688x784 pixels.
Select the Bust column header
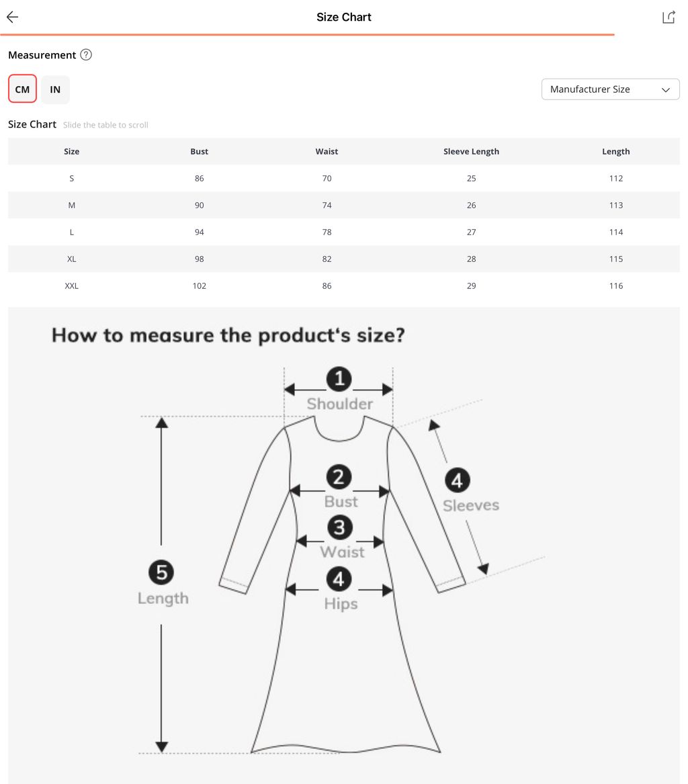pos(199,152)
